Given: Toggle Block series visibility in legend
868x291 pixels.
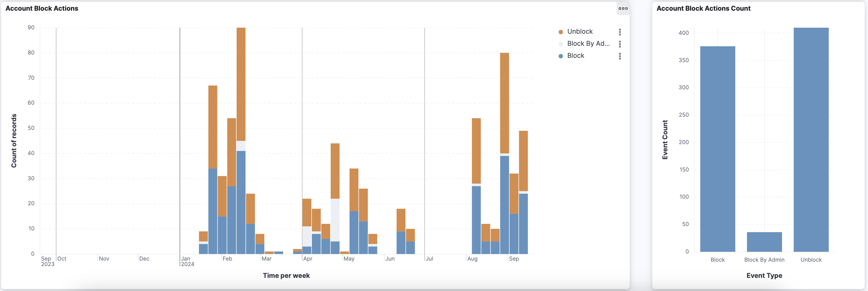Looking at the screenshot, I should pos(576,55).
